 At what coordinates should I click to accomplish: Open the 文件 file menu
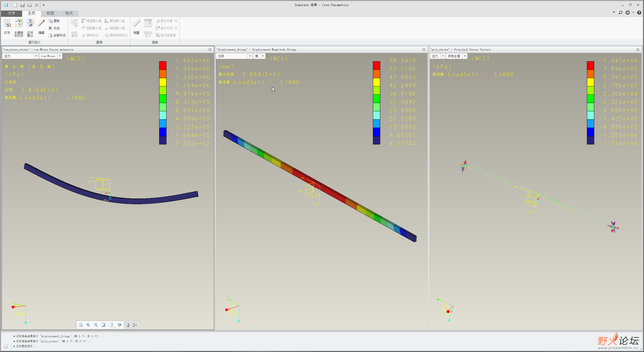click(11, 13)
